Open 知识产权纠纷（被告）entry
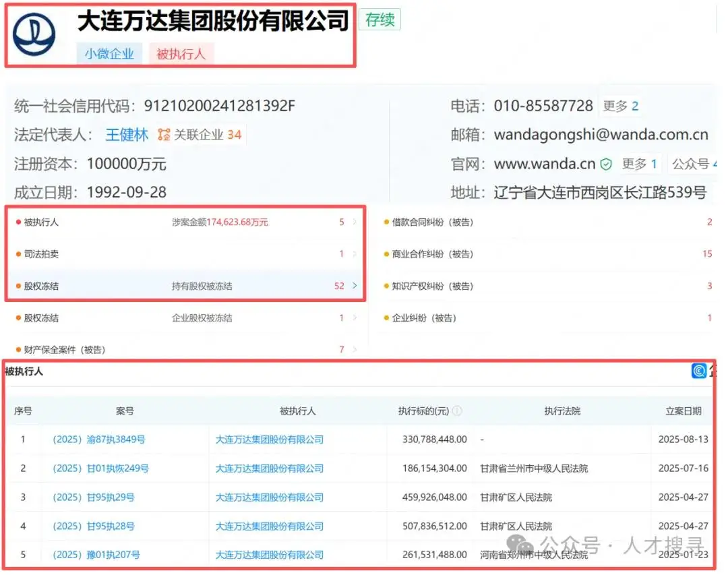 (x=432, y=286)
